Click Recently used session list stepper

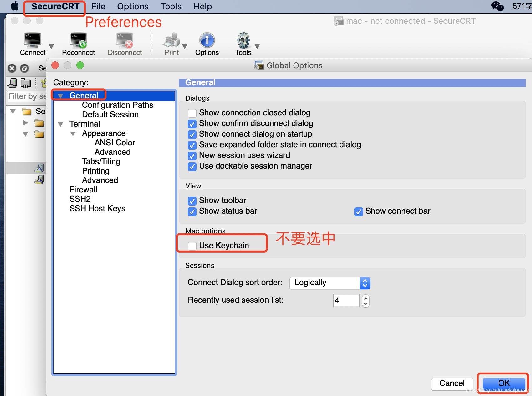[366, 301]
